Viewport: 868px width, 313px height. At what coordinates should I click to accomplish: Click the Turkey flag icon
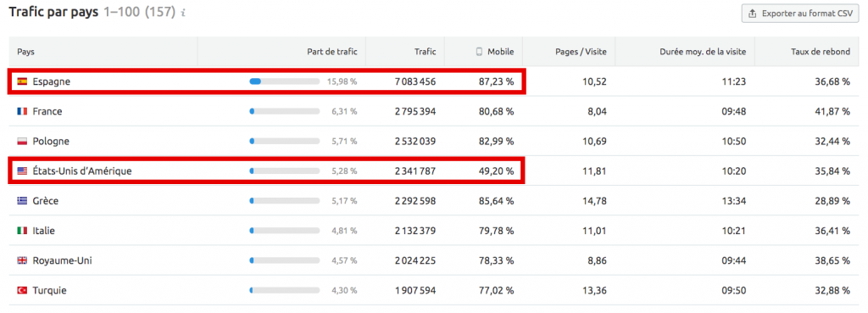pyautogui.click(x=22, y=290)
